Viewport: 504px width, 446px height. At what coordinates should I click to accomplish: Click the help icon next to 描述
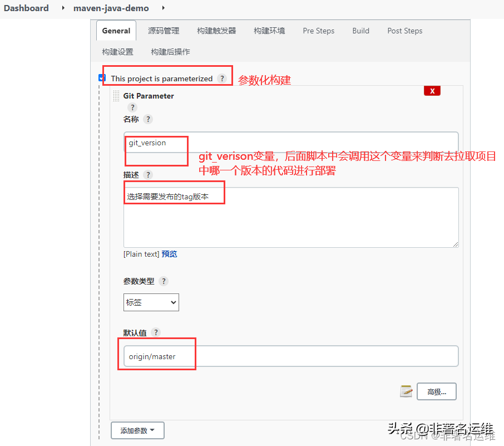point(147,174)
